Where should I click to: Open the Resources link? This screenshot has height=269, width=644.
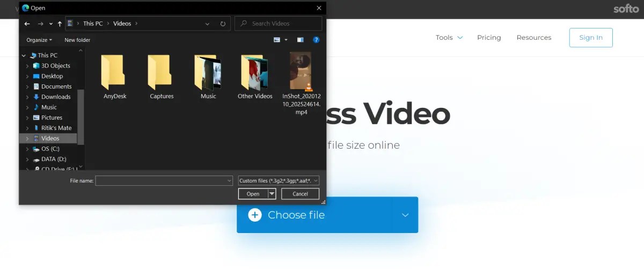[534, 38]
